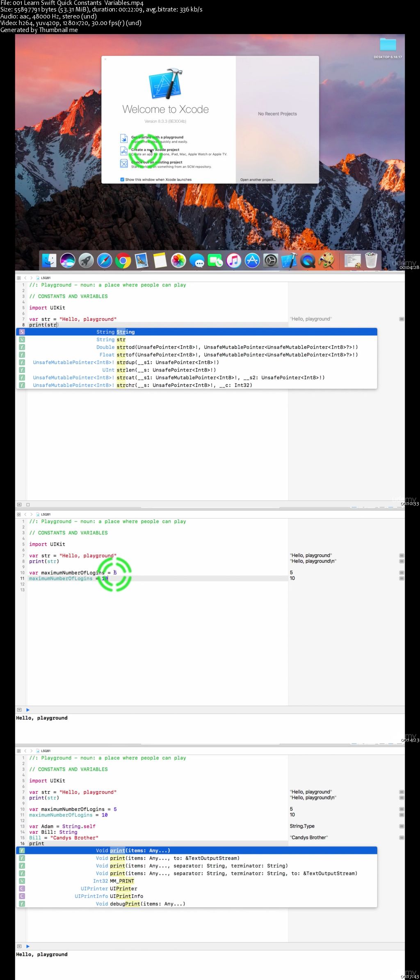Select the Int32 MM_PRINT completion
This screenshot has width=420, height=980.
coord(196,881)
